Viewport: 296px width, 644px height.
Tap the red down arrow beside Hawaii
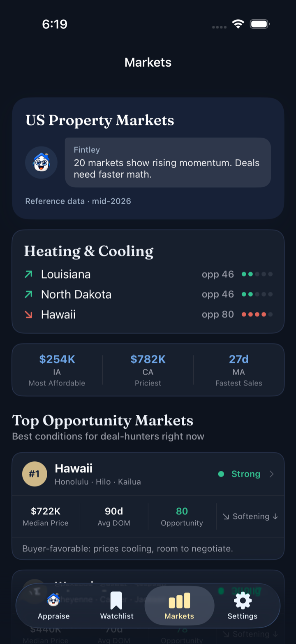point(28,314)
